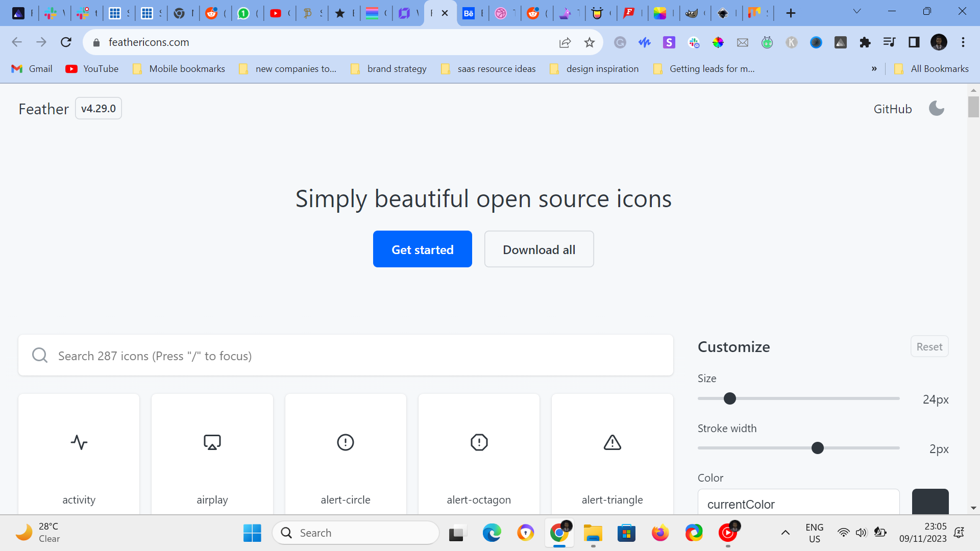Click the share page icon in address bar
Screen dimensions: 980x551
565,42
